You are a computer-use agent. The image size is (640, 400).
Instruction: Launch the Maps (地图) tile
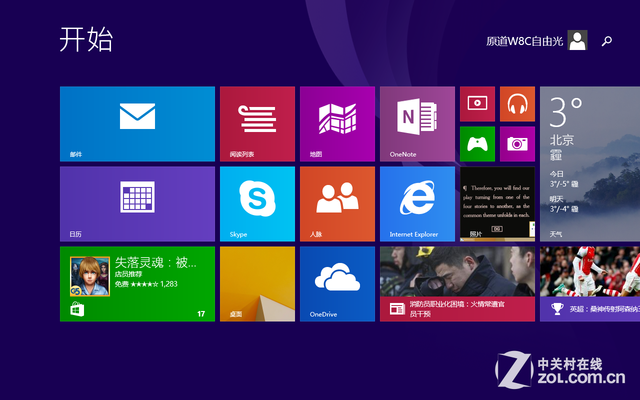[x=337, y=124]
